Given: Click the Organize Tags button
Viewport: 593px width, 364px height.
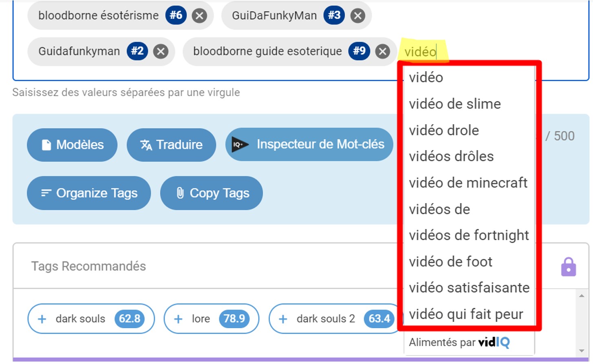Looking at the screenshot, I should coord(89,193).
